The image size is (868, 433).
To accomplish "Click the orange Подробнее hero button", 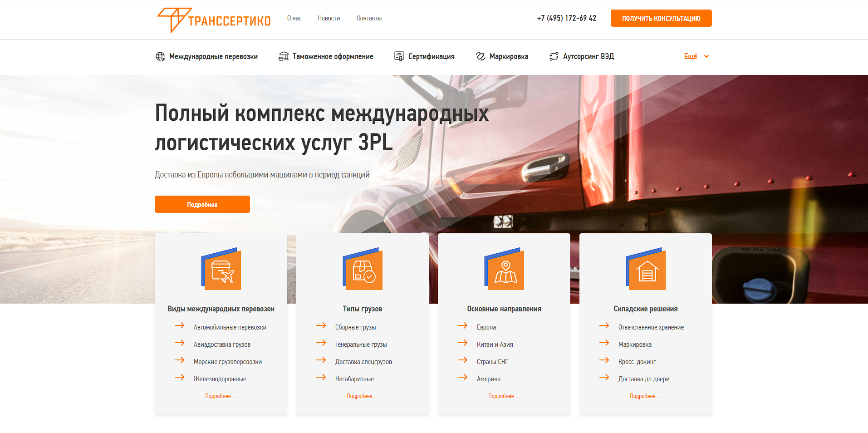I will [202, 204].
